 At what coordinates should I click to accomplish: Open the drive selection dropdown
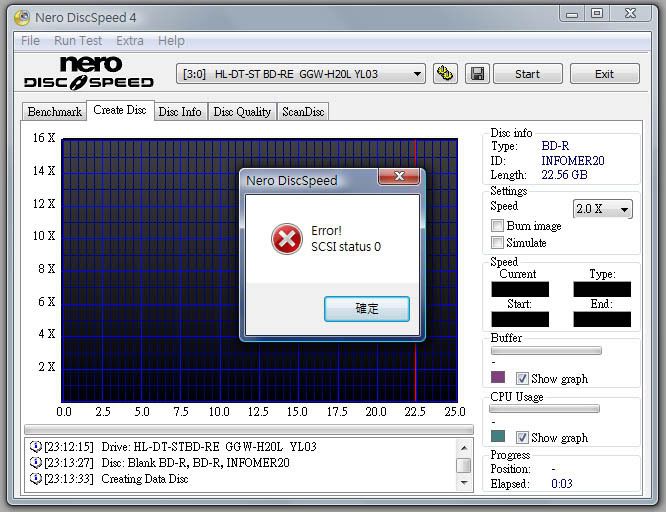coord(301,74)
